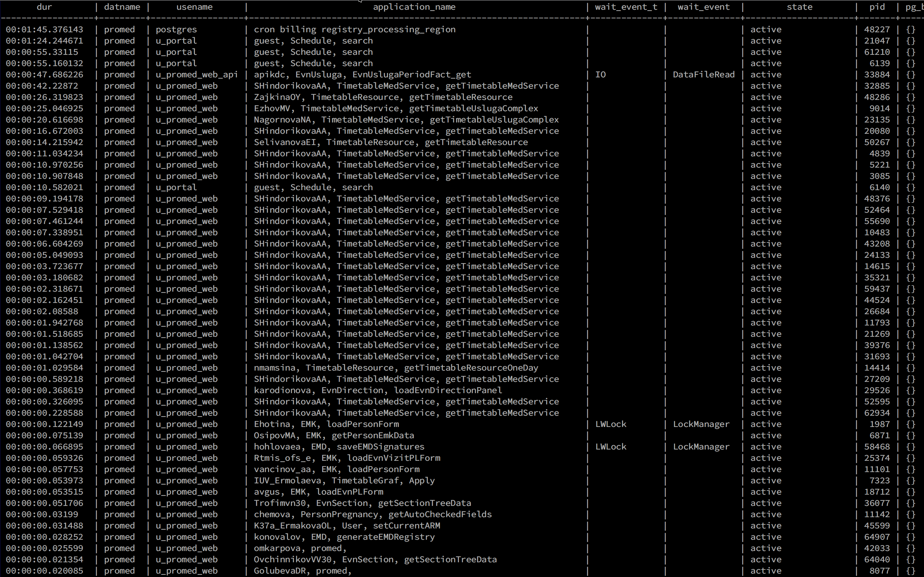Click pid value 7323
This screenshot has height=577, width=924.
click(880, 481)
